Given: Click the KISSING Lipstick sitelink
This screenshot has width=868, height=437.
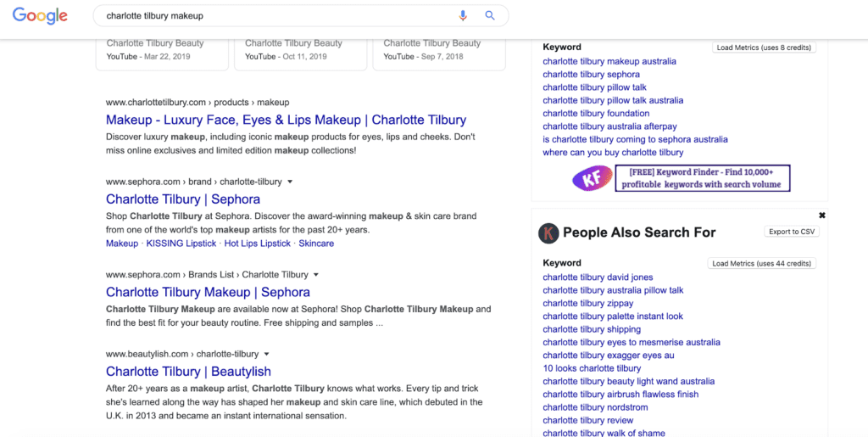Looking at the screenshot, I should pyautogui.click(x=181, y=244).
